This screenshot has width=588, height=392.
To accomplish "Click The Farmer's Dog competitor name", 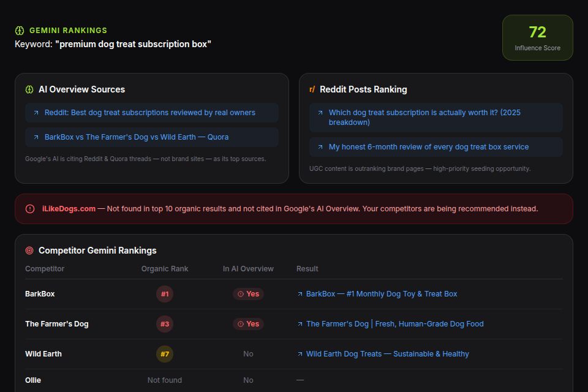I will [56, 324].
